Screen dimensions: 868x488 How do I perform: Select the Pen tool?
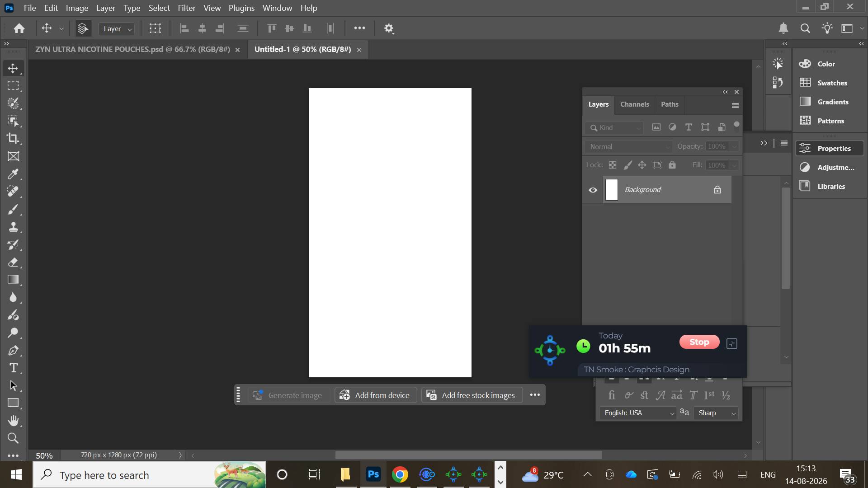[x=13, y=350]
